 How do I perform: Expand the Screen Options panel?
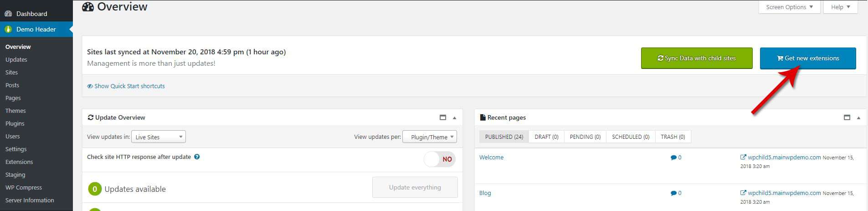tap(790, 7)
